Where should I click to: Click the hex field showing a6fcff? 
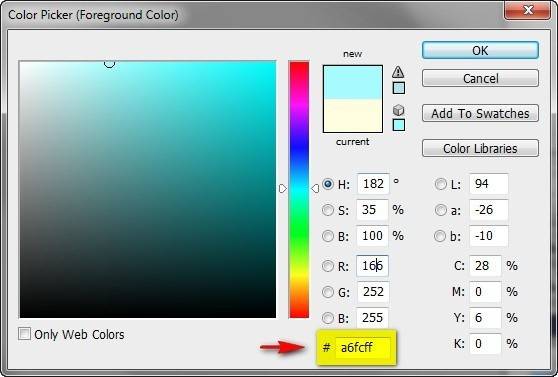coord(362,347)
